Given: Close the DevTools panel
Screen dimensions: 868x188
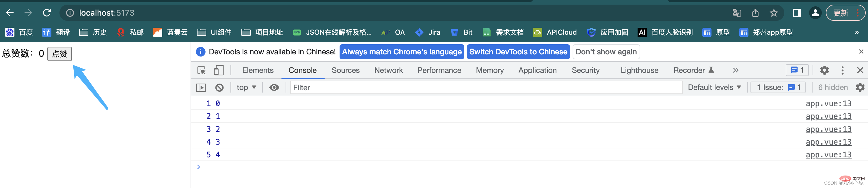Looking at the screenshot, I should click(860, 70).
